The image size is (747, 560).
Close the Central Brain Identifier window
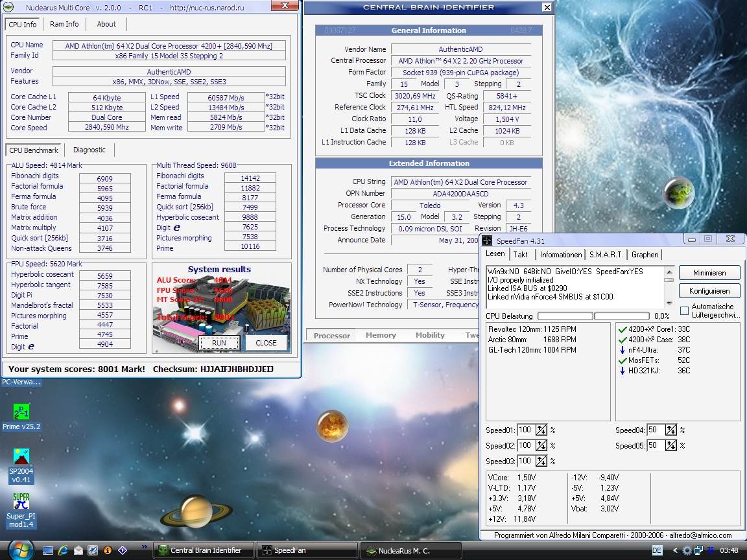(547, 7)
